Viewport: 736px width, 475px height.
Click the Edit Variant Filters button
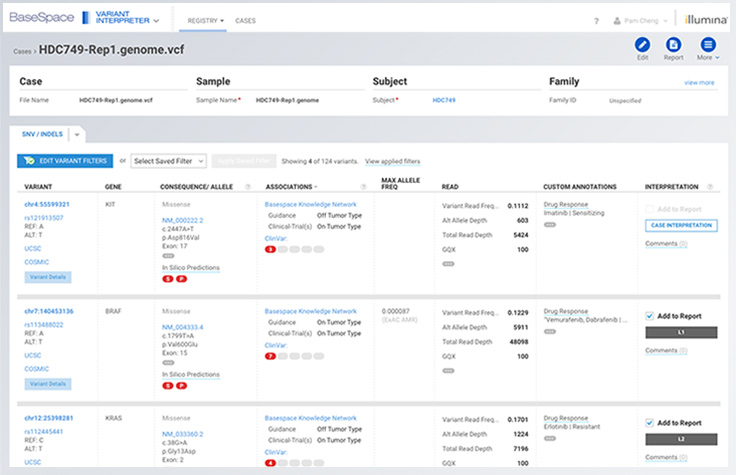coord(65,161)
